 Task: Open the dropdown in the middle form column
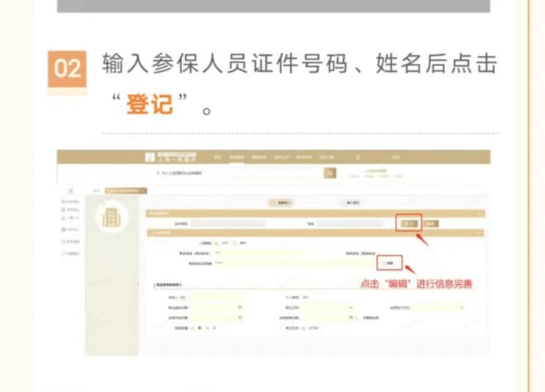pos(350,307)
